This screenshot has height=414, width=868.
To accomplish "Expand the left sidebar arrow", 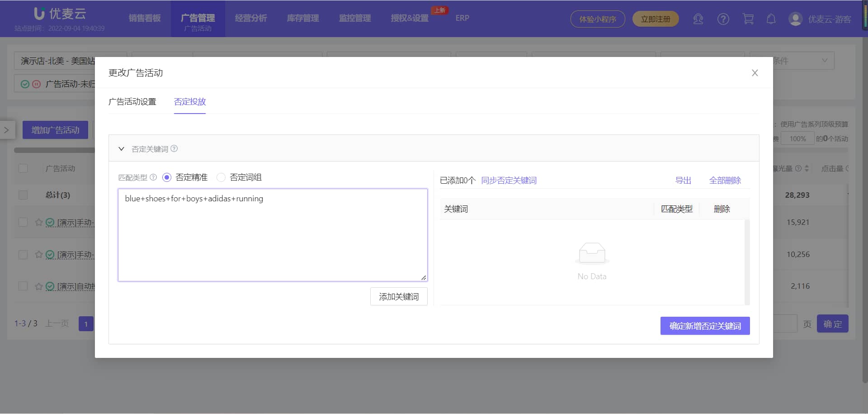I will tap(7, 130).
